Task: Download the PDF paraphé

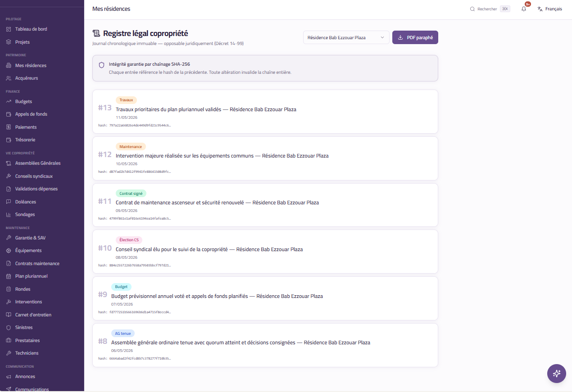Action: (415, 37)
